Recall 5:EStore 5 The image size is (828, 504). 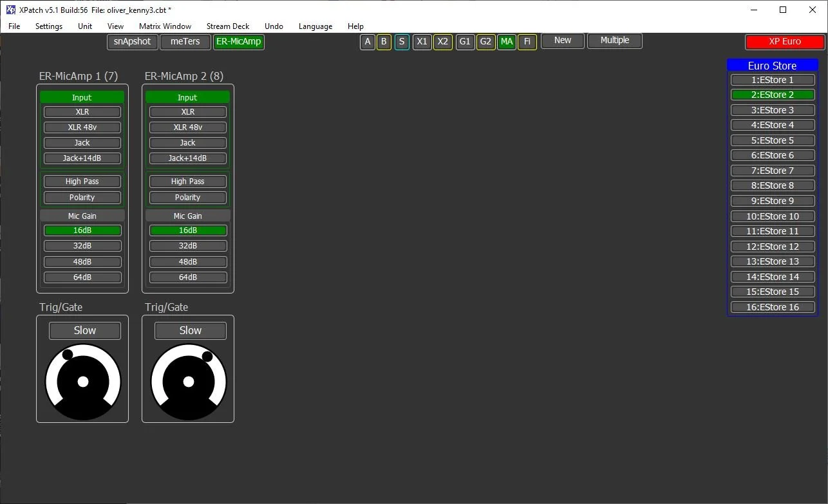tap(773, 140)
